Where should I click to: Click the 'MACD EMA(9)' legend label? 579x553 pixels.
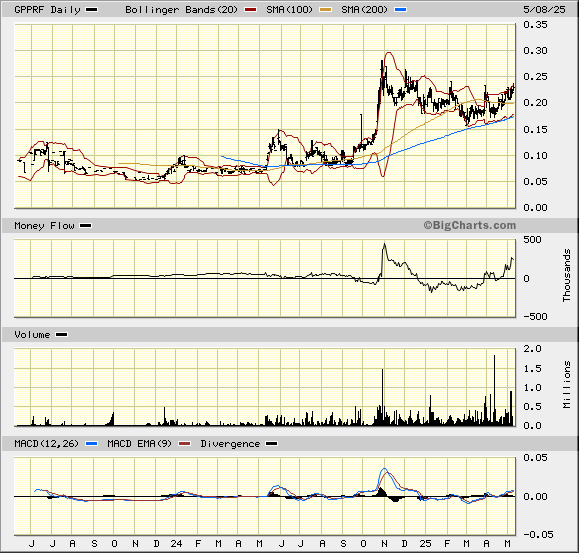pyautogui.click(x=140, y=444)
